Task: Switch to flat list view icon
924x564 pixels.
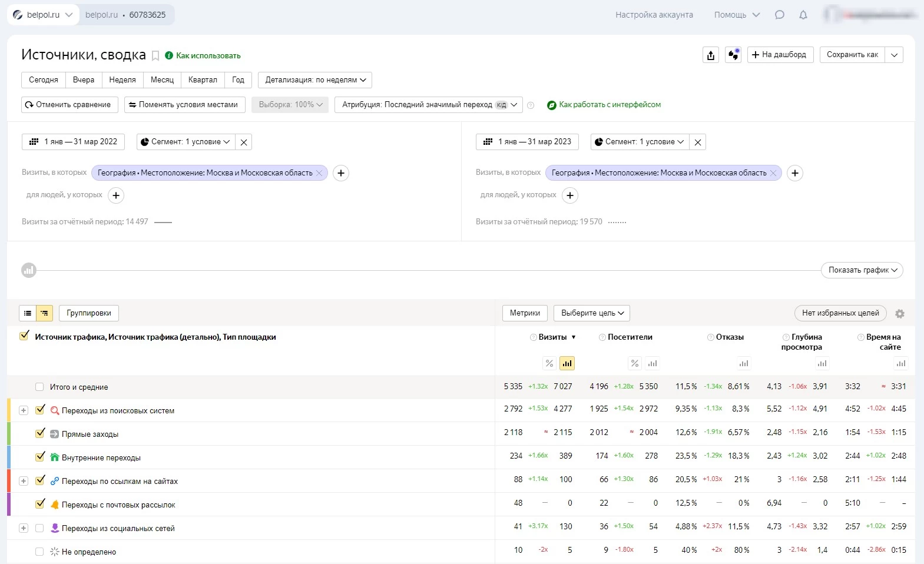Action: pyautogui.click(x=28, y=313)
